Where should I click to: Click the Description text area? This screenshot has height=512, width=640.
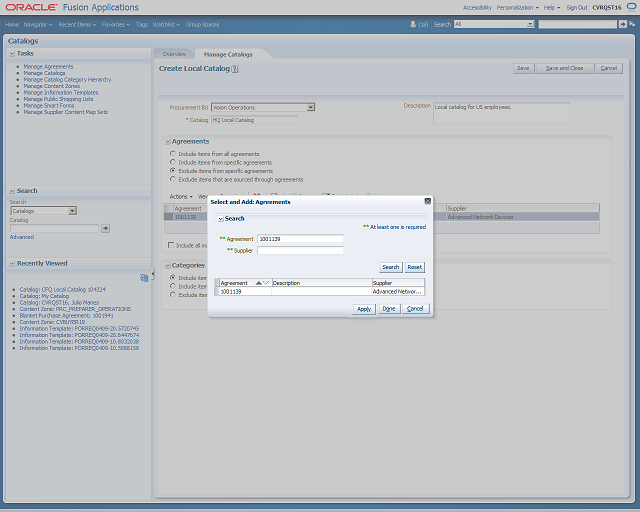click(x=501, y=113)
